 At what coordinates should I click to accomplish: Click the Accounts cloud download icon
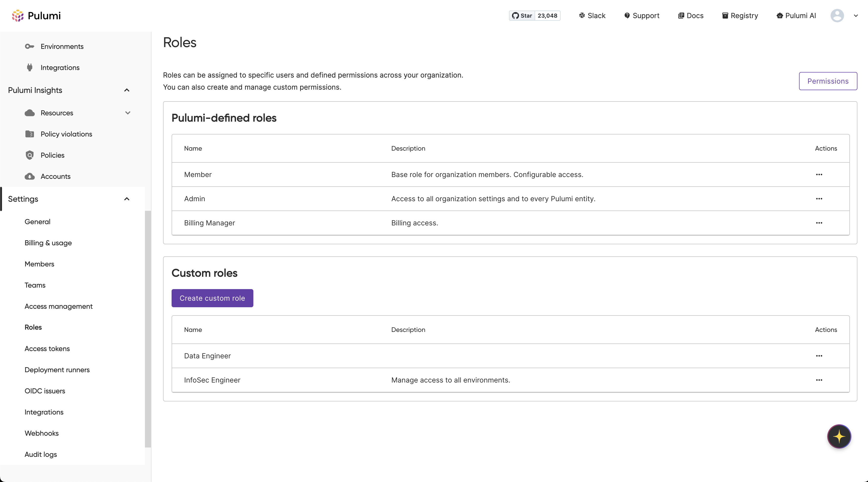coord(30,177)
